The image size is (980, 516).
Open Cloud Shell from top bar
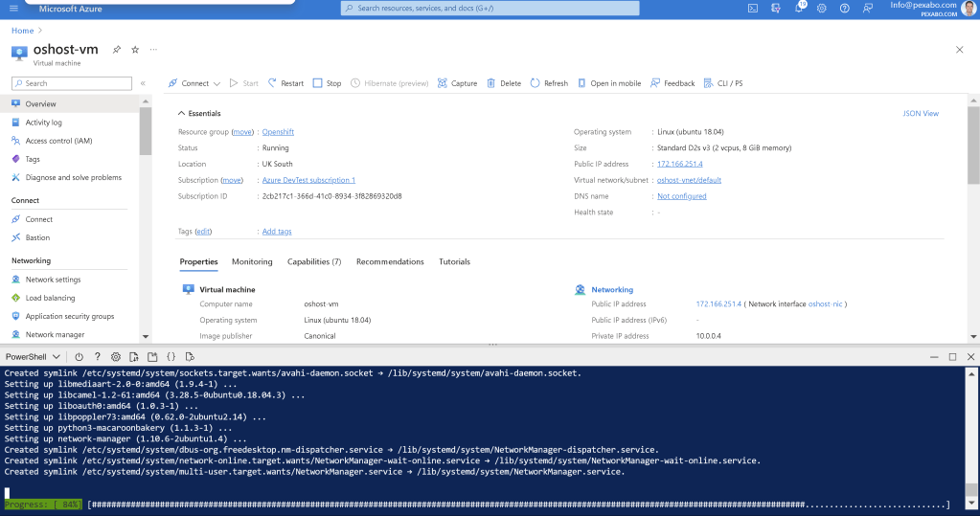coord(753,9)
